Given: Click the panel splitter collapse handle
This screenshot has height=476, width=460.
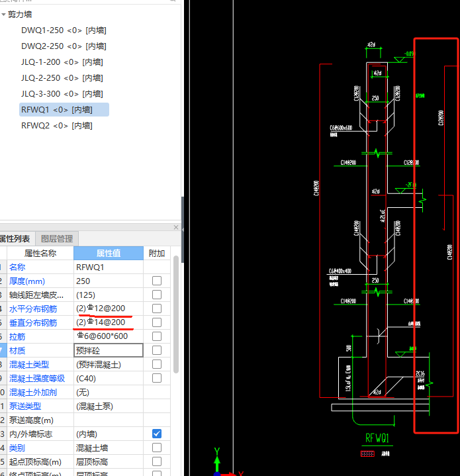Looking at the screenshot, I should pos(183,230).
